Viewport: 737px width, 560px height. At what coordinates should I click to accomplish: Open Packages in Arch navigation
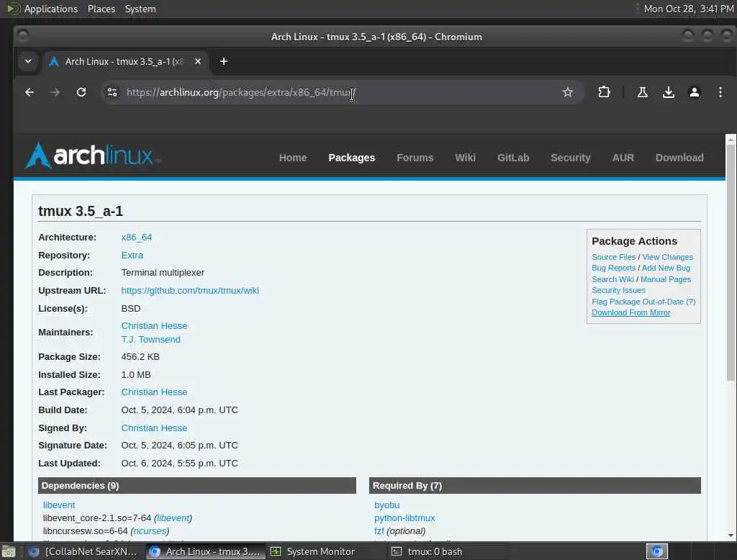point(351,158)
